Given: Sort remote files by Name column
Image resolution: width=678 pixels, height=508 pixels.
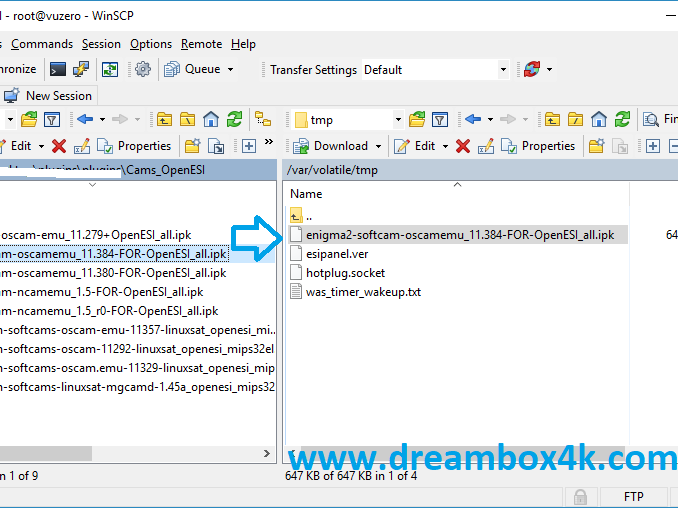Looking at the screenshot, I should pos(306,194).
